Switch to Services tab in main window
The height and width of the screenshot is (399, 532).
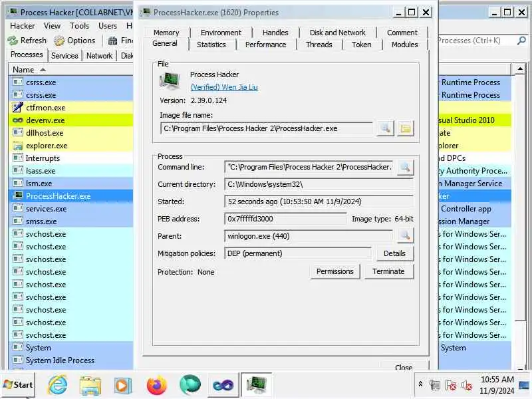coord(65,56)
